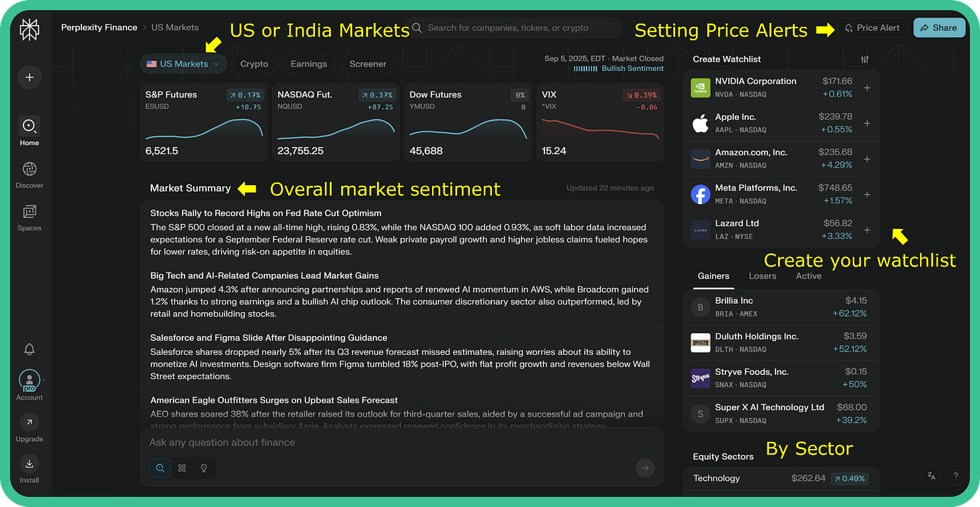
Task: Click the Equity Sectors heading
Action: coord(723,457)
